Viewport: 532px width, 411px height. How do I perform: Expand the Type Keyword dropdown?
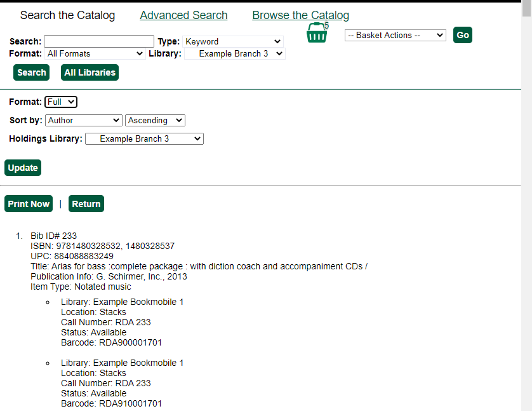(x=233, y=41)
